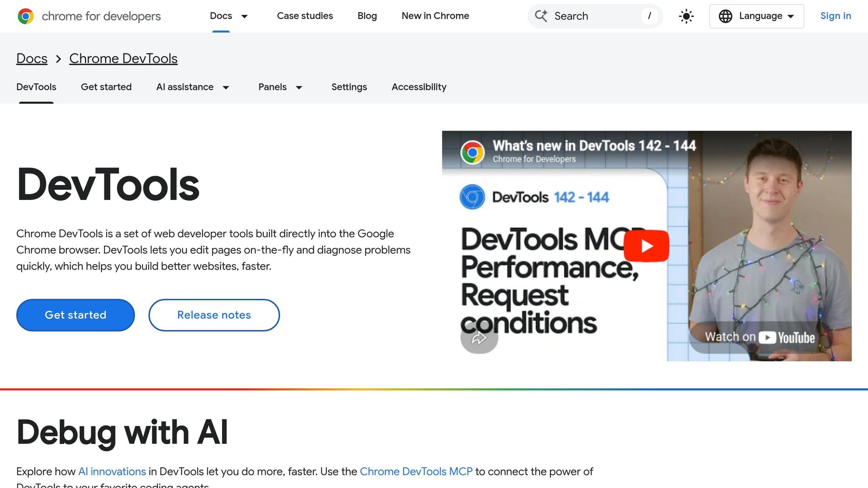Click the Chrome logo icon in header
The width and height of the screenshot is (868, 488).
coord(26,16)
